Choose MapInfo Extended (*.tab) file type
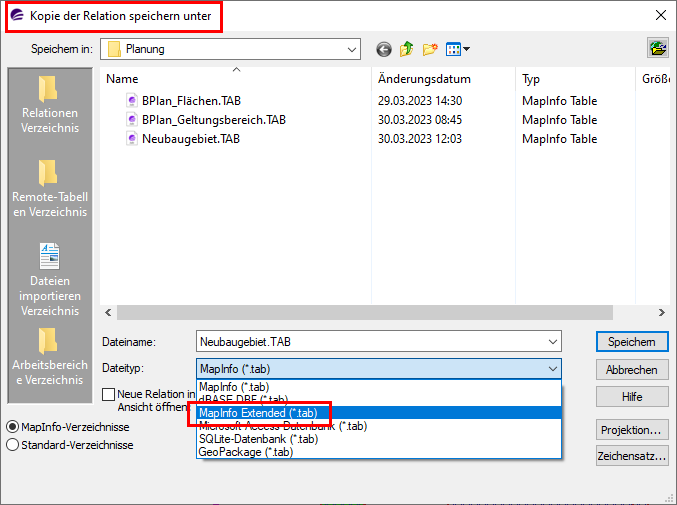Image resolution: width=677 pixels, height=505 pixels. pos(257,412)
